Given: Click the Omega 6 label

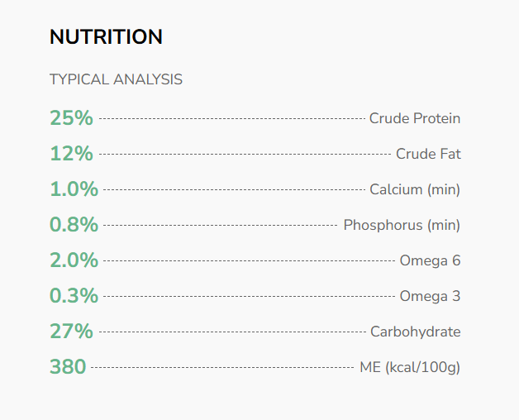Looking at the screenshot, I should coord(430,260).
